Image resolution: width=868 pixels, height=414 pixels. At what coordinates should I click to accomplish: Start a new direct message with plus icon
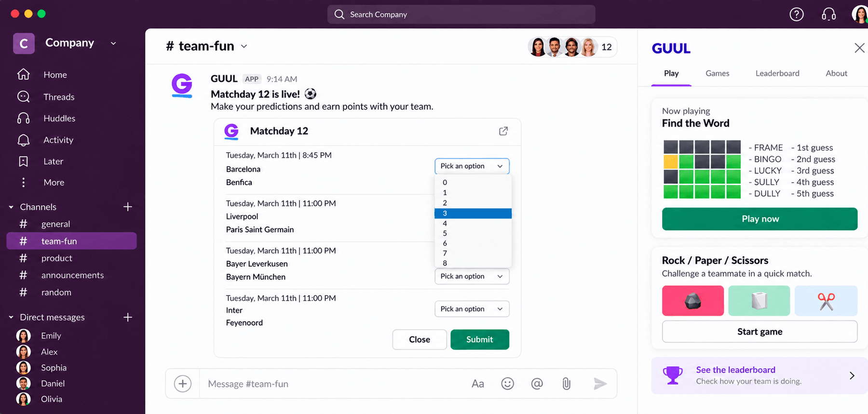127,317
